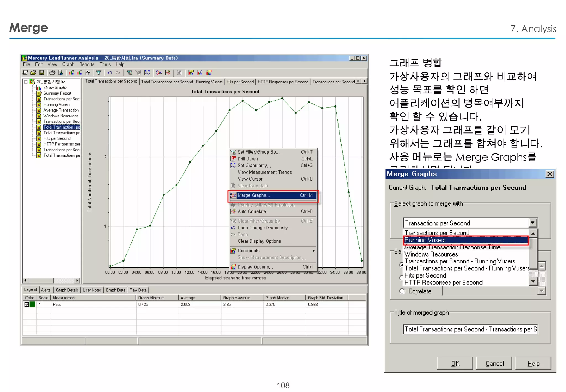Choose Merge Graphs... from context menu

273,195
